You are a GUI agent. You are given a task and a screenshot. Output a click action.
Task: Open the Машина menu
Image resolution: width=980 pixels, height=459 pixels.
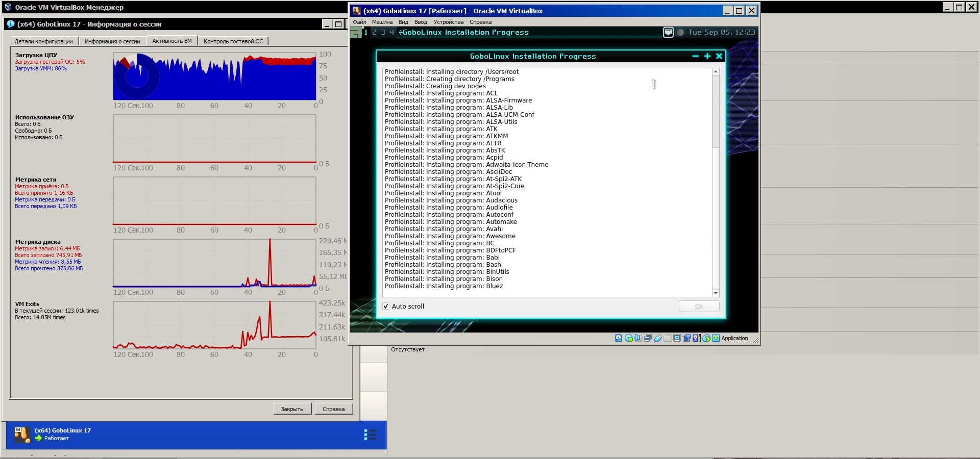point(382,22)
